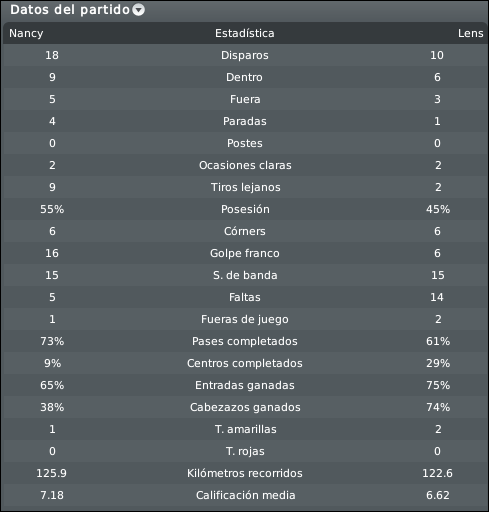Select the Cabezazos ganados row

(x=245, y=407)
